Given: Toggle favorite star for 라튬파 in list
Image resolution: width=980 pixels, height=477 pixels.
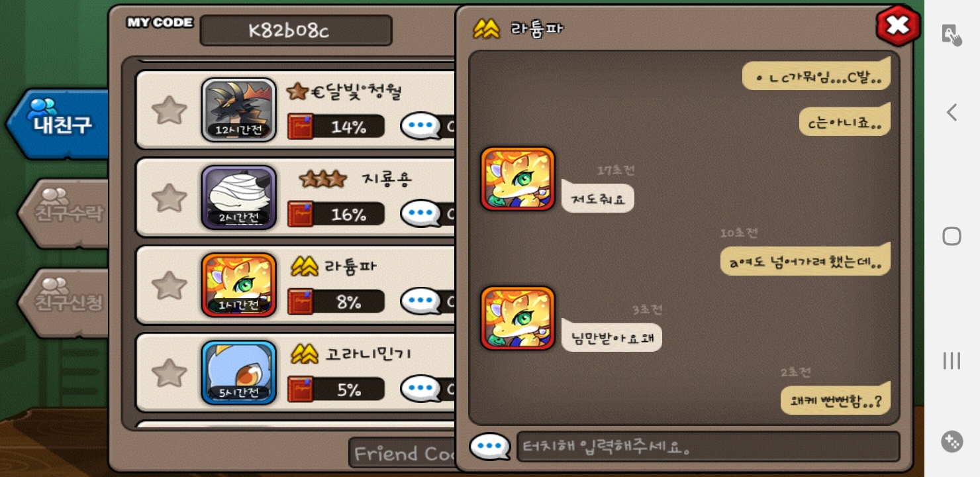Looking at the screenshot, I should pos(170,285).
